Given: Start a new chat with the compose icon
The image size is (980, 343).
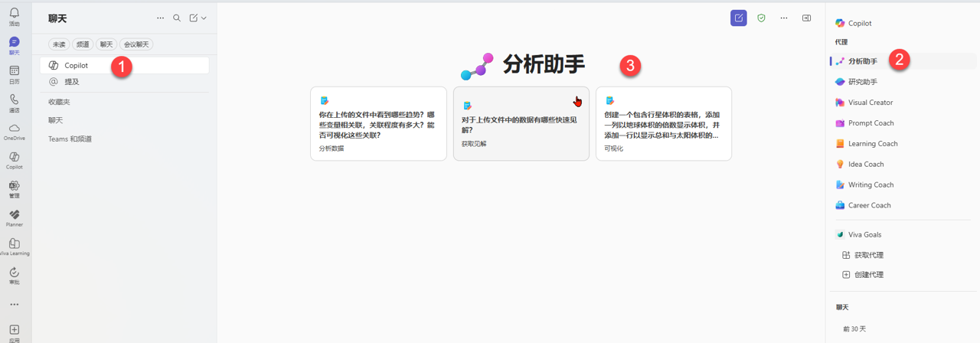Looking at the screenshot, I should tap(194, 18).
